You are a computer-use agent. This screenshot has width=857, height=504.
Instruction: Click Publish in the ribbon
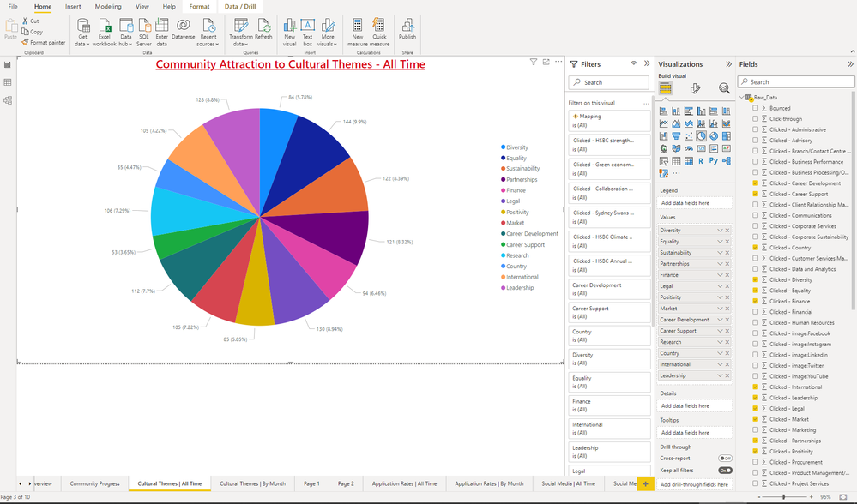point(407,29)
